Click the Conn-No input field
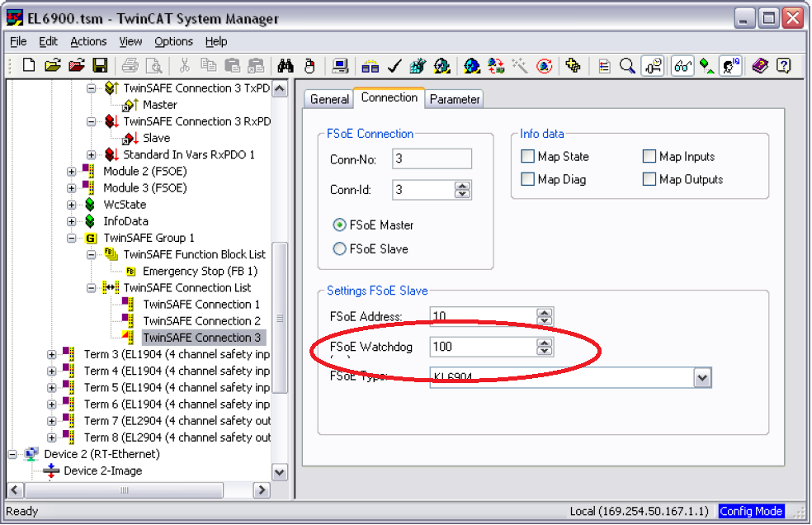Viewport: 812px width, 525px height. pyautogui.click(x=432, y=158)
